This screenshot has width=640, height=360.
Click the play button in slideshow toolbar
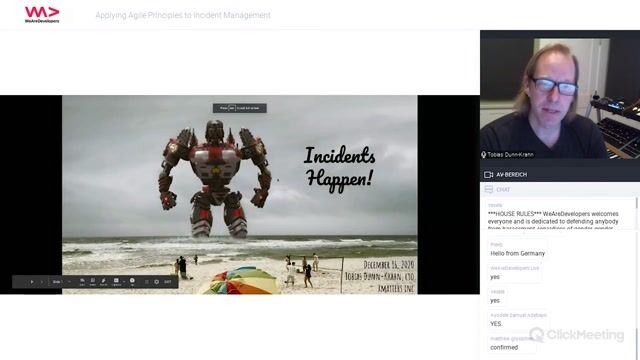(x=32, y=282)
